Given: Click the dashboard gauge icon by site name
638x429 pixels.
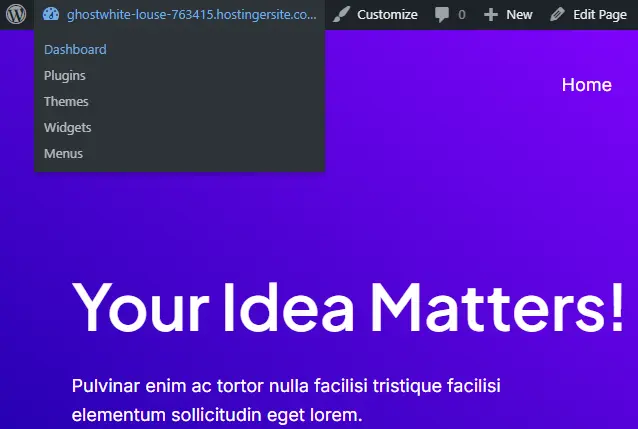Looking at the screenshot, I should (51, 14).
